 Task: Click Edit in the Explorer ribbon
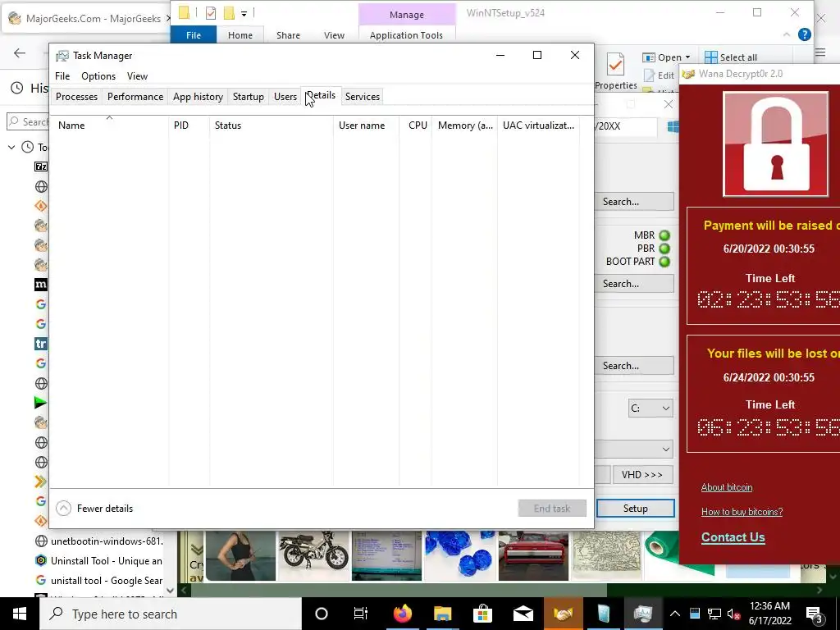pos(659,75)
